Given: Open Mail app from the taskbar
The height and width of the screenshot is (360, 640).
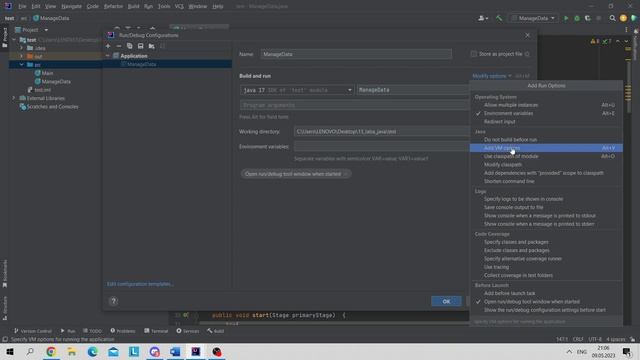Looking at the screenshot, I should click(113, 352).
